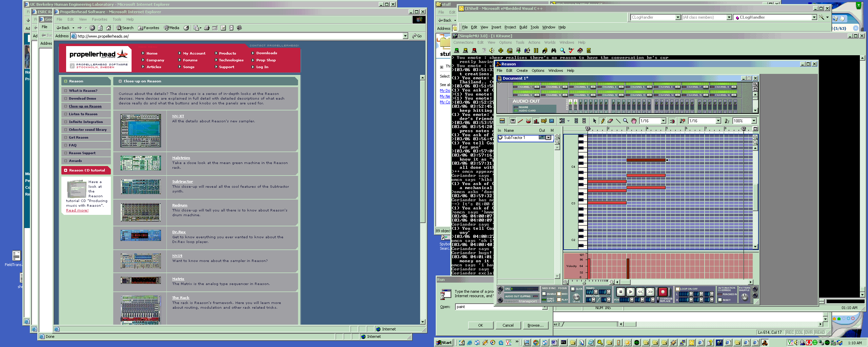
Task: Click the pause icon in SimpleMU toolbar
Action: coord(536,50)
